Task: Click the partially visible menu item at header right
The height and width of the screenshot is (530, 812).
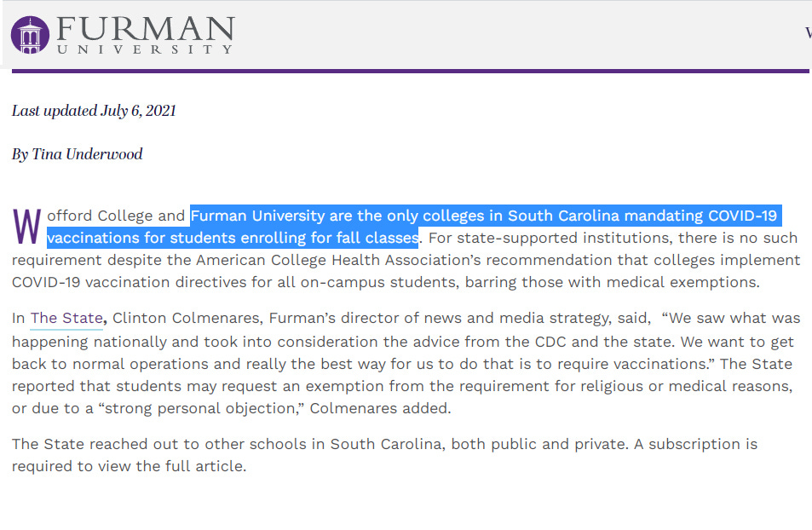Action: pyautogui.click(x=809, y=33)
